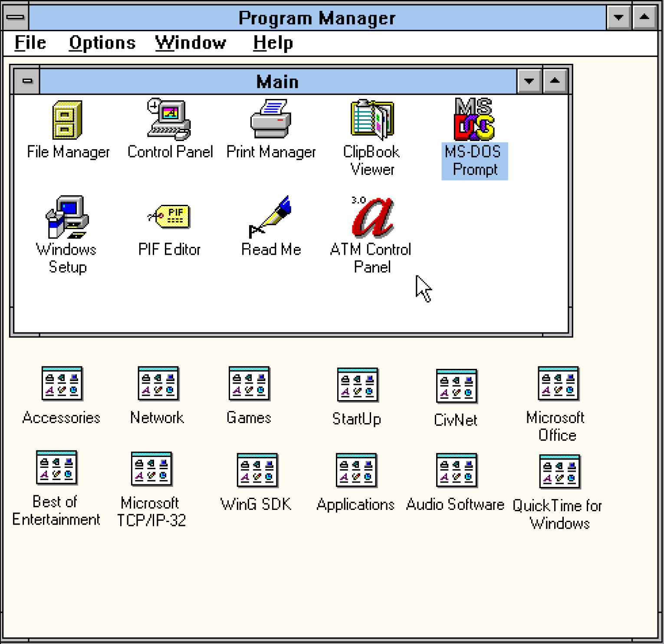Select the Network program group icon
664x644 pixels.
click(x=158, y=384)
